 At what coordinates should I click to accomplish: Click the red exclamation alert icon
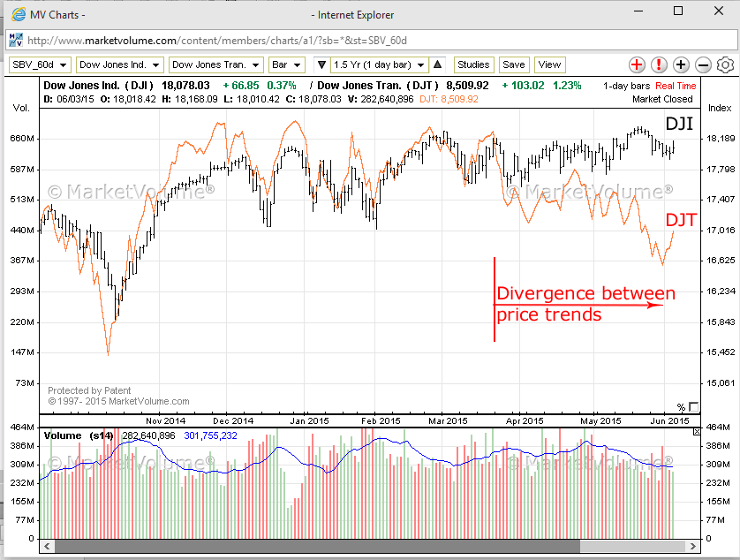click(659, 65)
